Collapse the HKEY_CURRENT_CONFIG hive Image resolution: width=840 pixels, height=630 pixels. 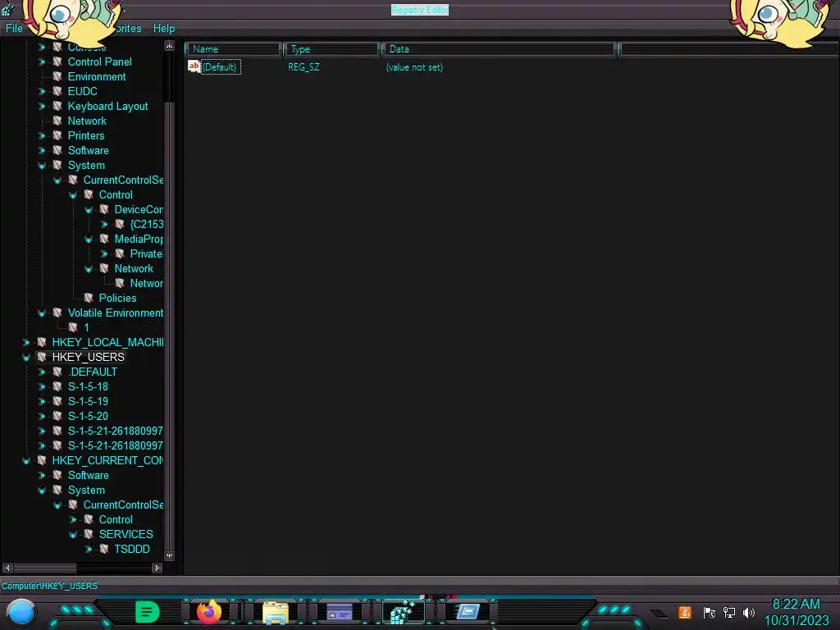(26, 460)
